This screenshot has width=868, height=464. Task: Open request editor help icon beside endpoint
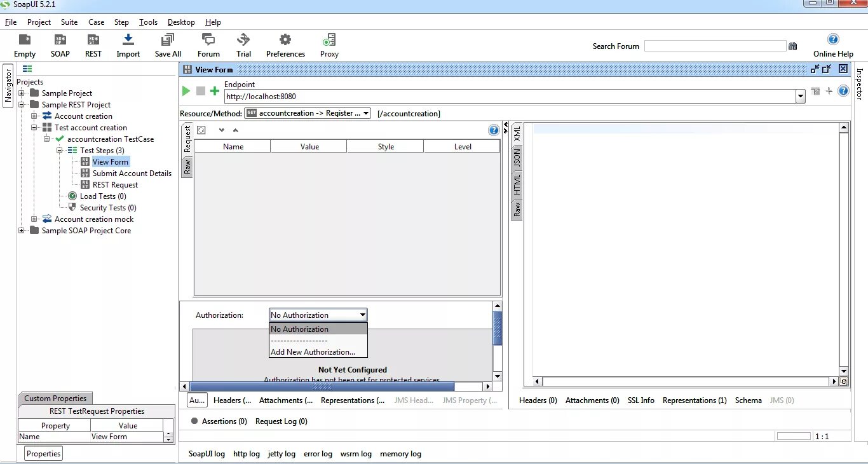pos(843,91)
